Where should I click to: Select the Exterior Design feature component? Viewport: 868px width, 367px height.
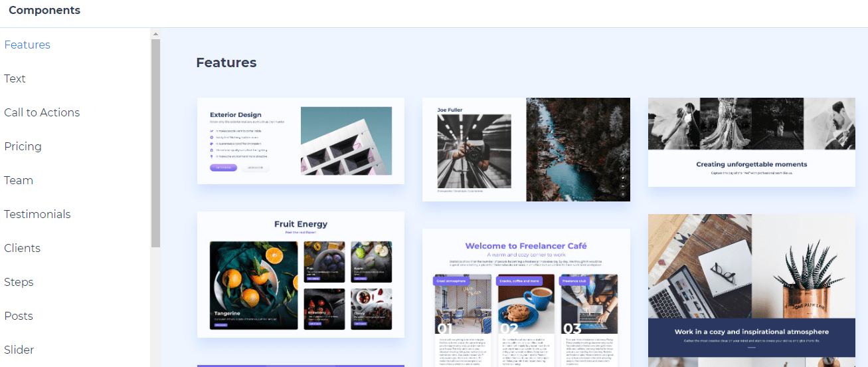coord(301,141)
